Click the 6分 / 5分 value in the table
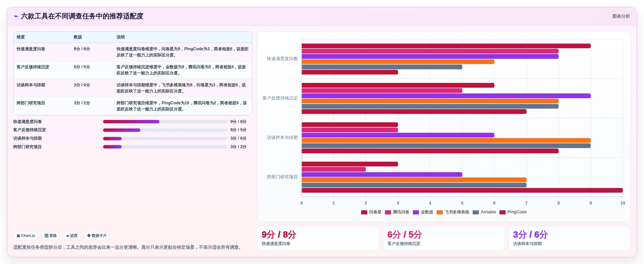The width and height of the screenshot is (644, 264). click(x=82, y=67)
